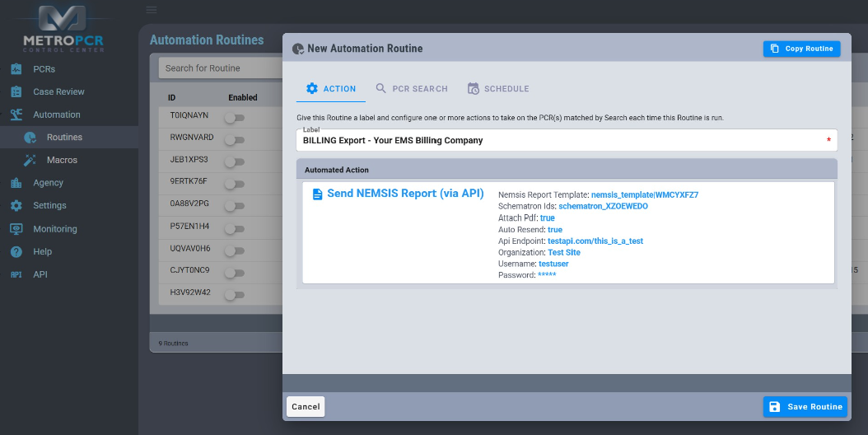The height and width of the screenshot is (435, 868).
Task: Click the PCRs sidebar icon
Action: click(x=16, y=68)
